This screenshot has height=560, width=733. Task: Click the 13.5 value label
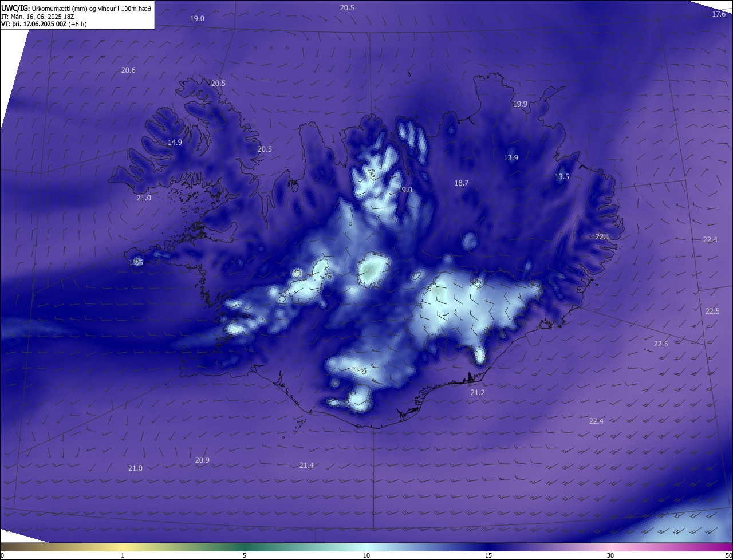pos(562,177)
